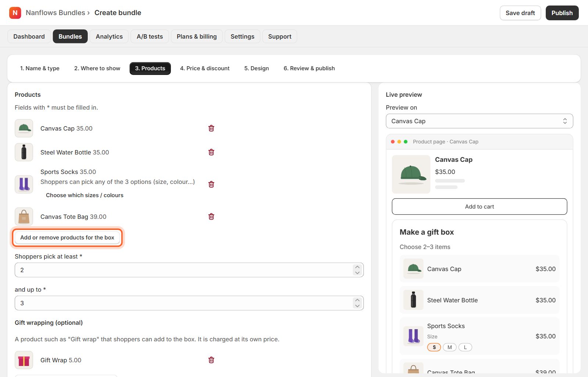Remove the Gift Wrap product
This screenshot has height=377, width=588.
click(x=211, y=360)
